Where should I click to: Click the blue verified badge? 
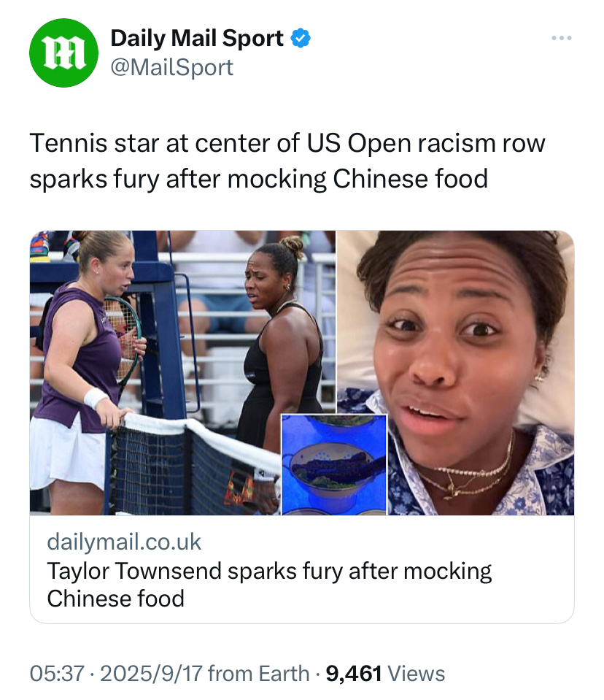click(301, 38)
